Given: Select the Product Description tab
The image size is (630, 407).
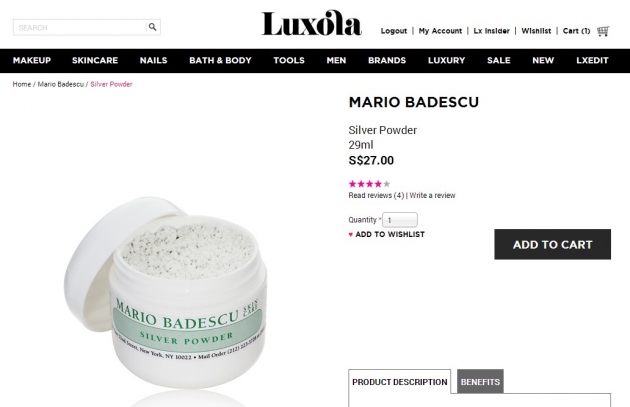Looking at the screenshot, I should (400, 382).
